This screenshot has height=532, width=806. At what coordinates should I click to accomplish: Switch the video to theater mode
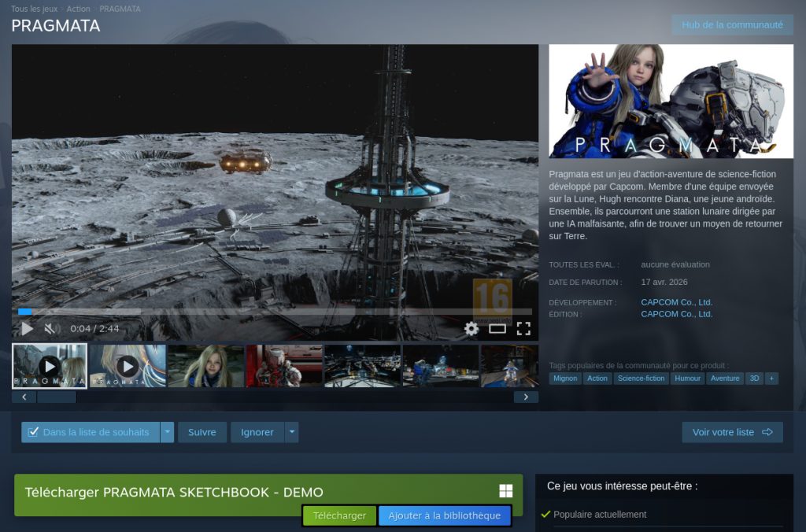(497, 329)
